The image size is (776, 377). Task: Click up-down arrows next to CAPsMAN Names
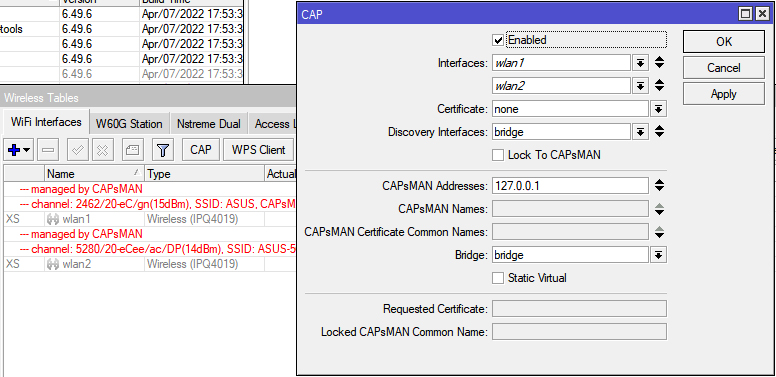tap(659, 209)
